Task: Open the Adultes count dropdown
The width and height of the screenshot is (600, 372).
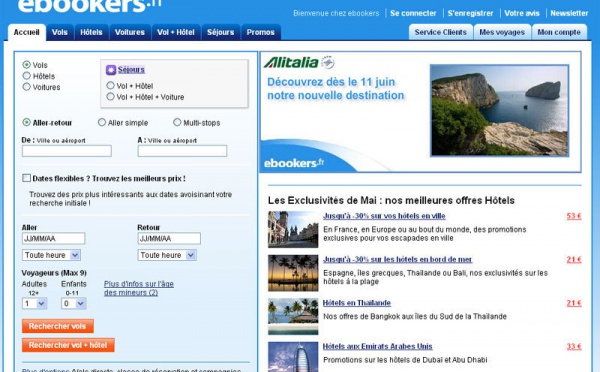Action: (34, 303)
